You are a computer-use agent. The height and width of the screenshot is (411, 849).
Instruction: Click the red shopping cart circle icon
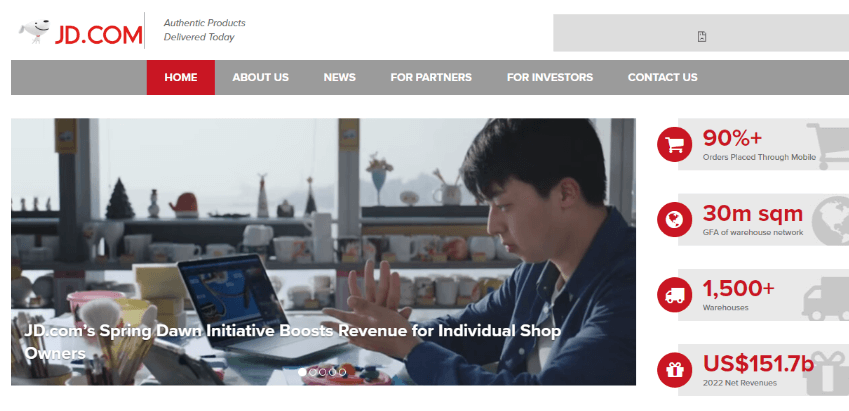pyautogui.click(x=674, y=145)
